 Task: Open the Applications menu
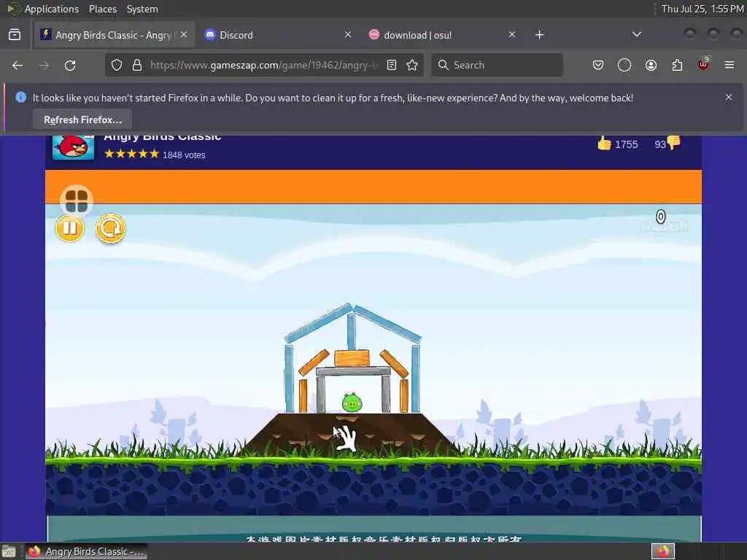52,9
